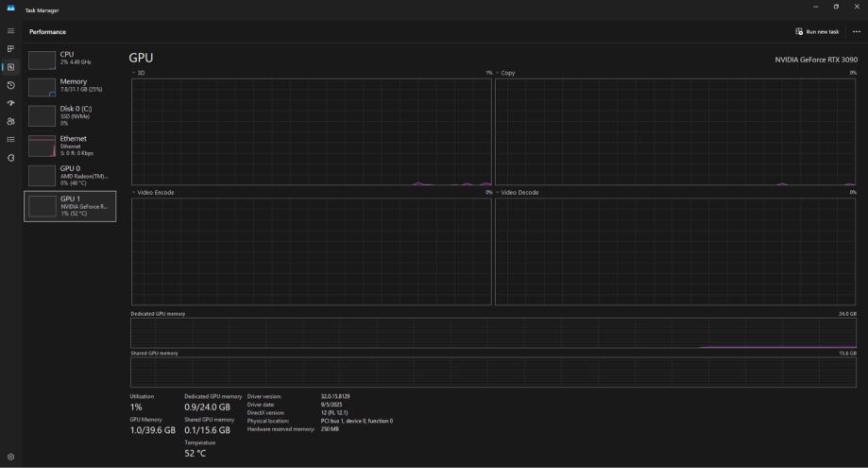The height and width of the screenshot is (468, 868).
Task: Click the large GPU heading
Action: (x=141, y=58)
